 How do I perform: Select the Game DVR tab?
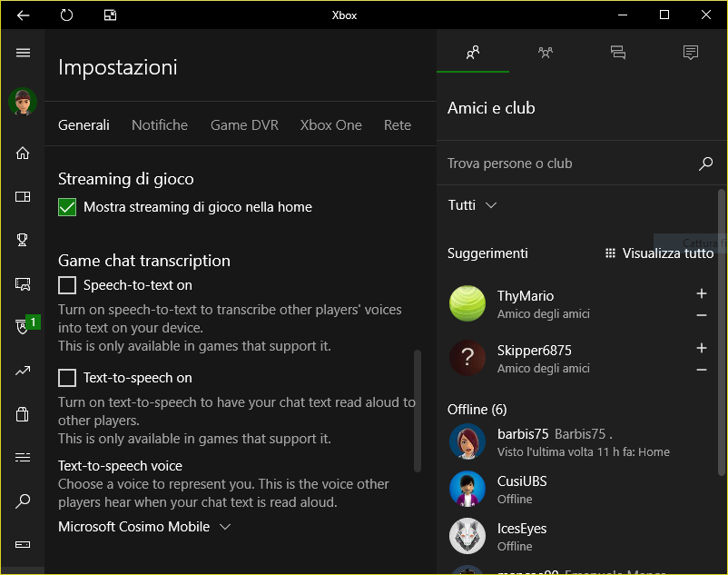[x=244, y=125]
